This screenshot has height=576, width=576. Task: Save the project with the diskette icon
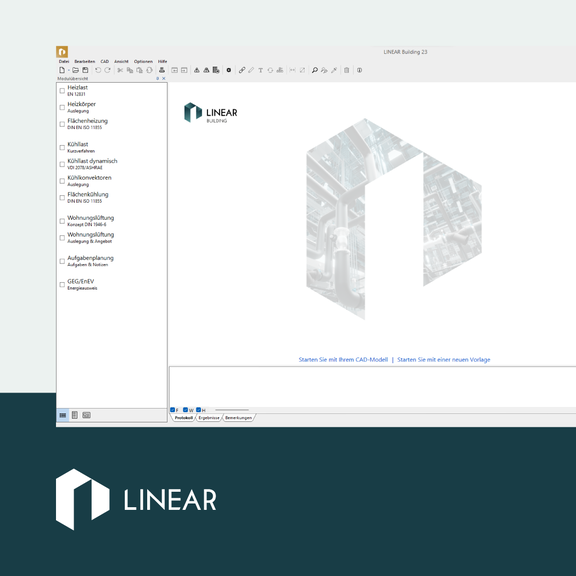tap(85, 70)
